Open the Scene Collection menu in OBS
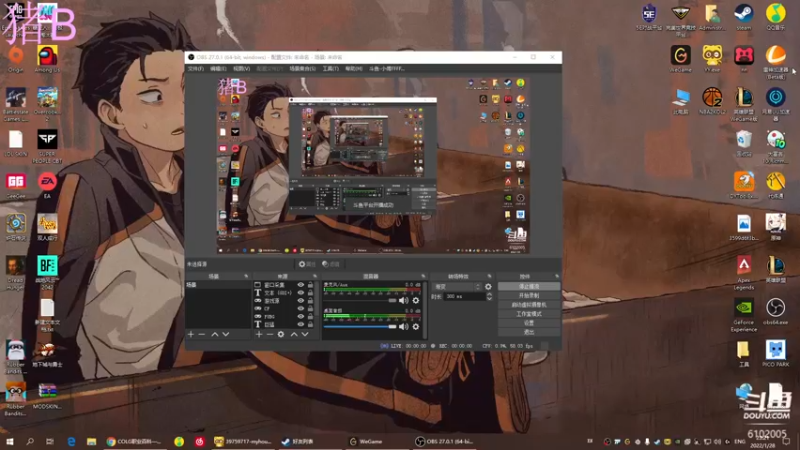Viewport: 800px width, 450px height. click(x=302, y=68)
